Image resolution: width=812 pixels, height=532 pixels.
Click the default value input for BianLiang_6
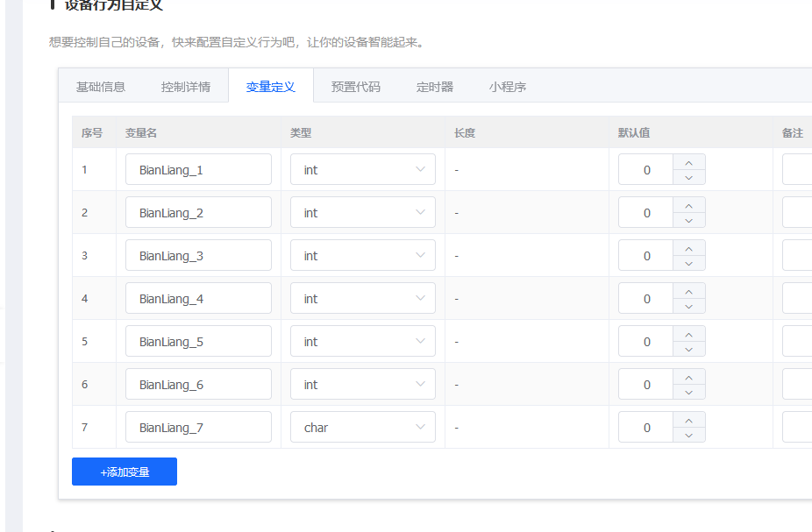coord(646,384)
